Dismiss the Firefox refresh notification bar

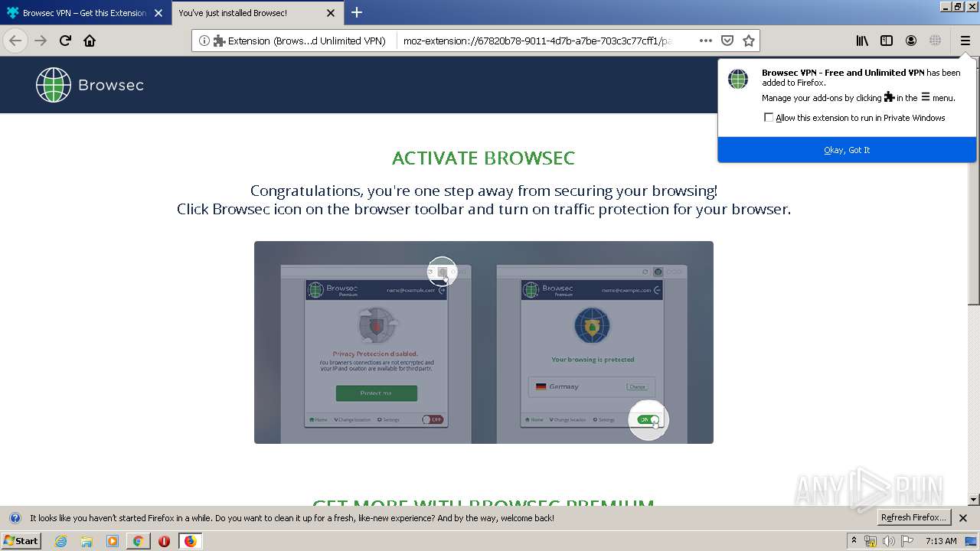(x=963, y=518)
